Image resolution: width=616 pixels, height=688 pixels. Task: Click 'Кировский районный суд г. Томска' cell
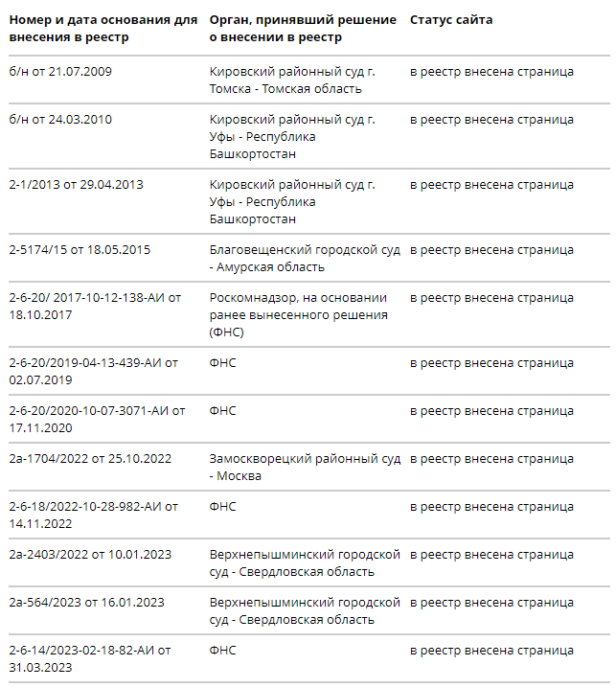292,80
